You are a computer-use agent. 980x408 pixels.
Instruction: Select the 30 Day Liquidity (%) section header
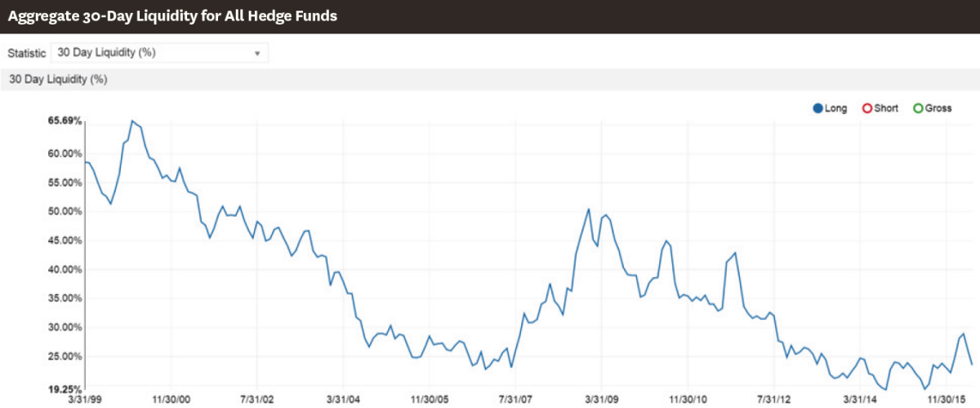[x=490, y=79]
